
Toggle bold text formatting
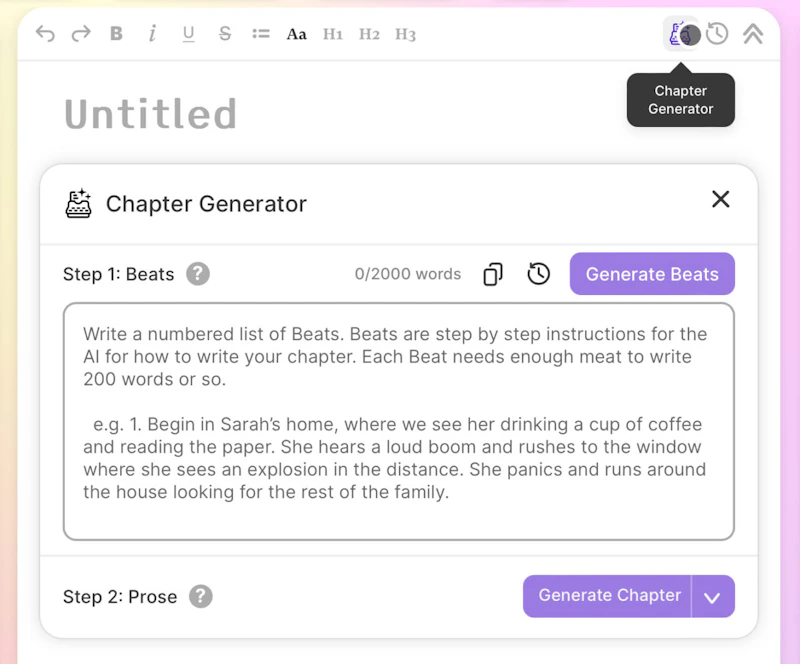116,34
